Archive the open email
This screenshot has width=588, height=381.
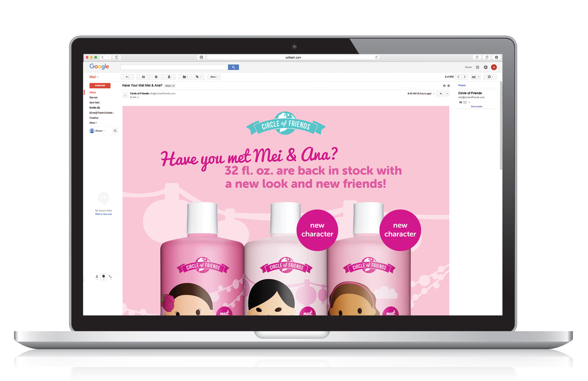click(143, 77)
